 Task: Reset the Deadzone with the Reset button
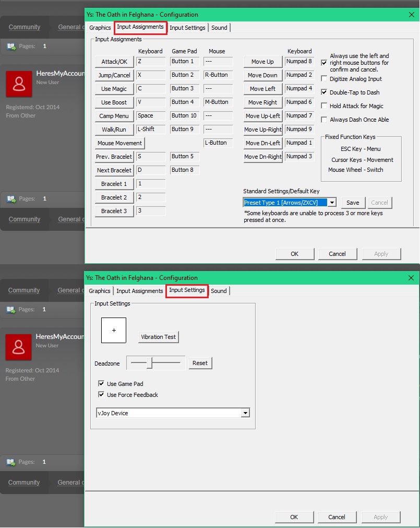pos(200,363)
